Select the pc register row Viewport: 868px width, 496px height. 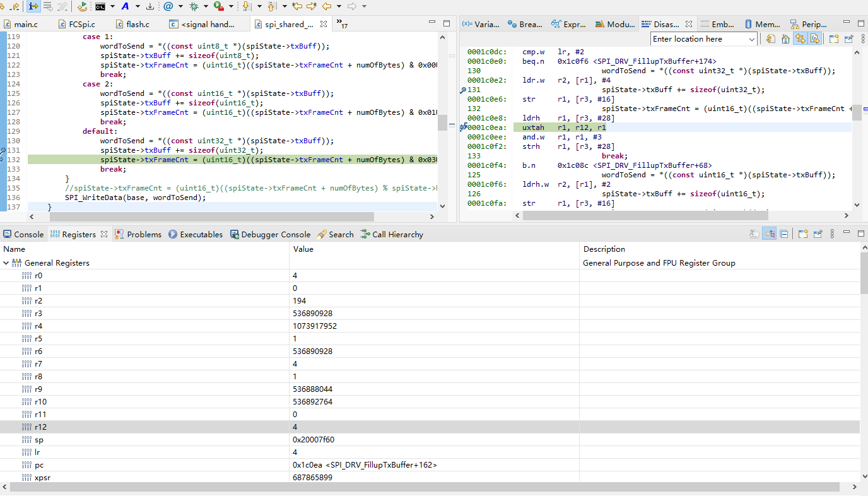(x=430, y=465)
